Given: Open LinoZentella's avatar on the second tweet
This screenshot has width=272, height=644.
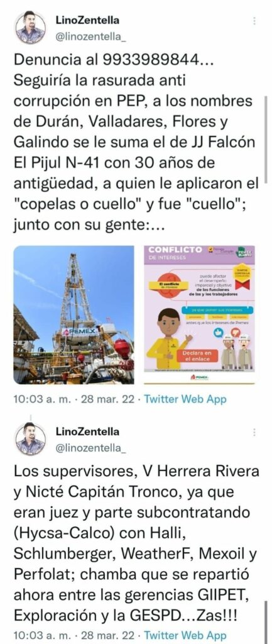Looking at the screenshot, I should 30,440.
